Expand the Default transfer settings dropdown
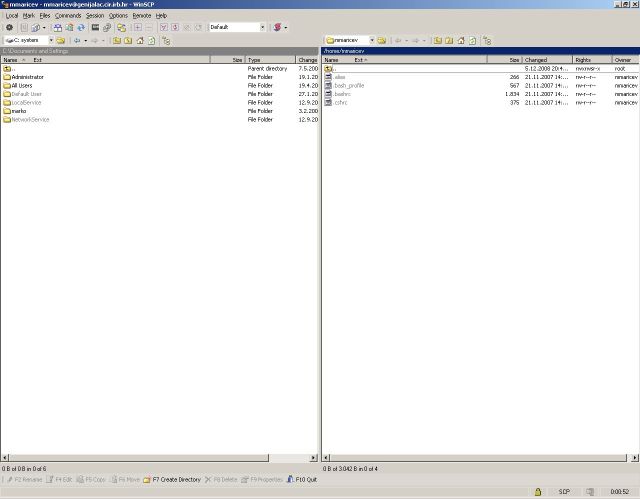The height and width of the screenshot is (499, 640). (x=263, y=27)
